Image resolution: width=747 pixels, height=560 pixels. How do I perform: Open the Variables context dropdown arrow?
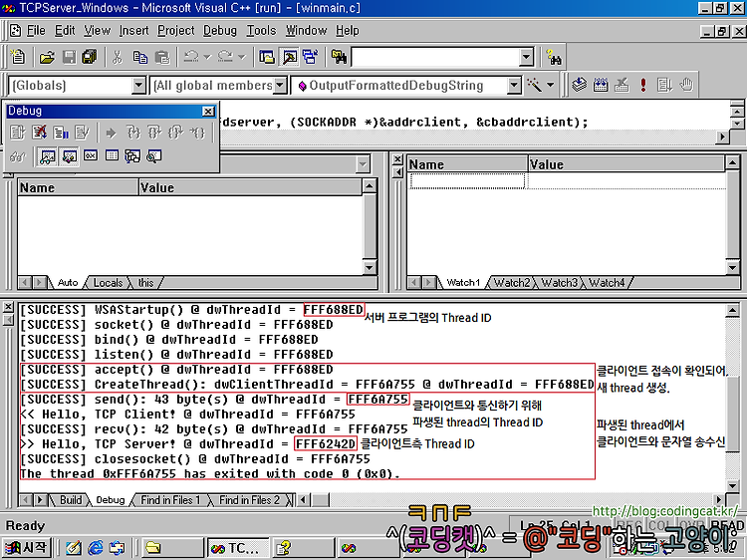(363, 164)
